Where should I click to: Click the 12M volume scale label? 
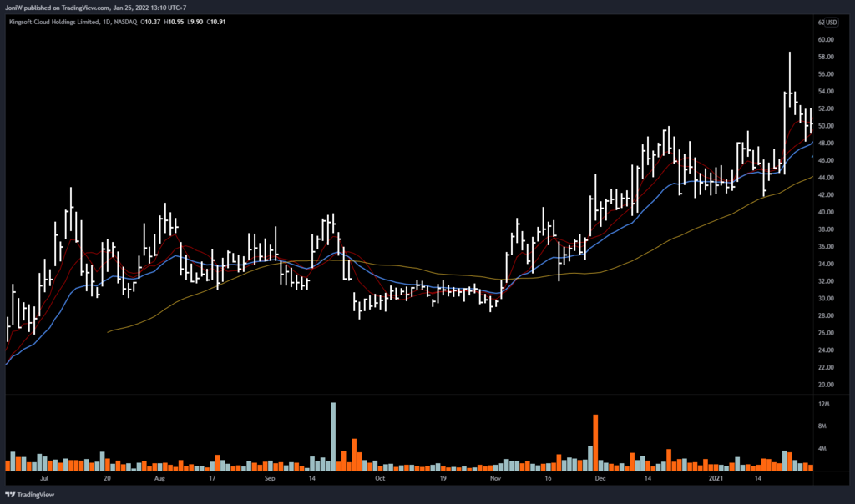click(823, 405)
